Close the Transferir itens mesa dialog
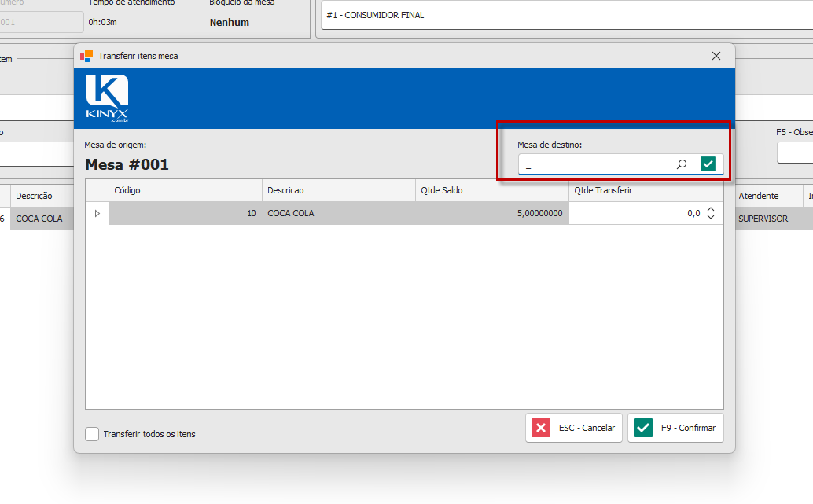Viewport: 813px width, 504px height. click(716, 56)
